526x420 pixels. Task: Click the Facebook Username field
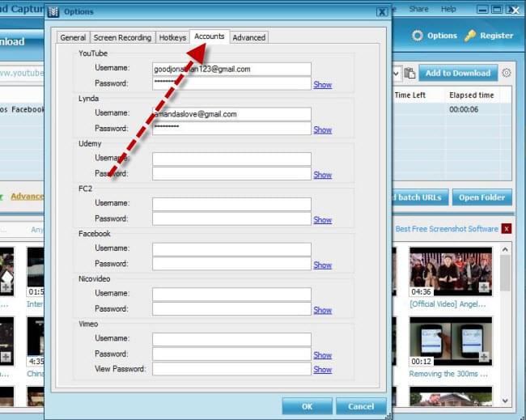pos(231,249)
